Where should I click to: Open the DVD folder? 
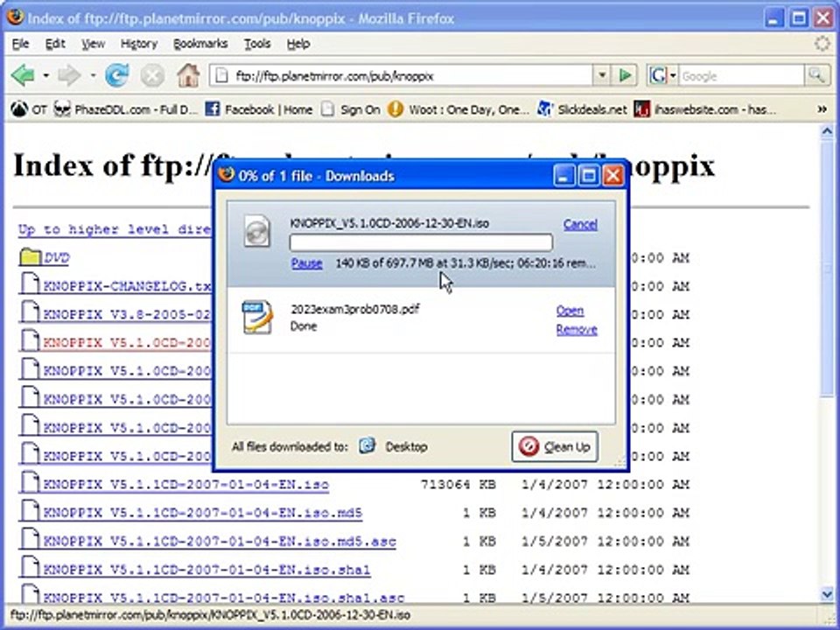point(56,258)
